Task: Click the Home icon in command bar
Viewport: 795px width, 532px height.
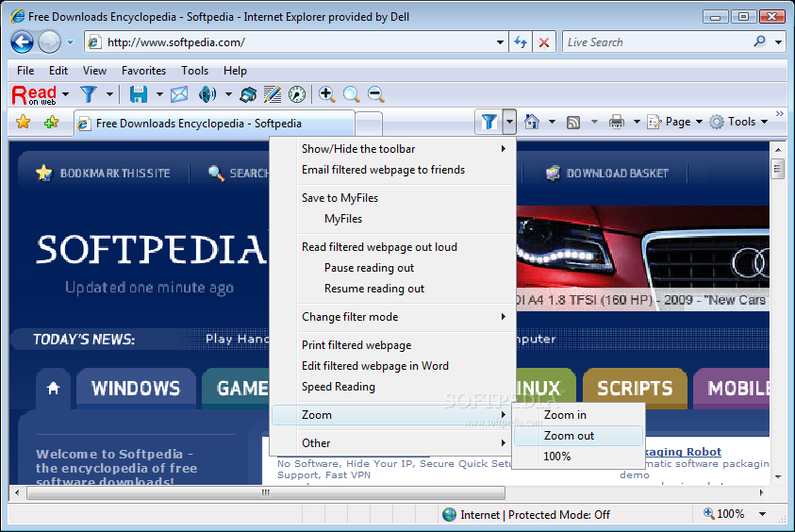Action: [x=532, y=122]
